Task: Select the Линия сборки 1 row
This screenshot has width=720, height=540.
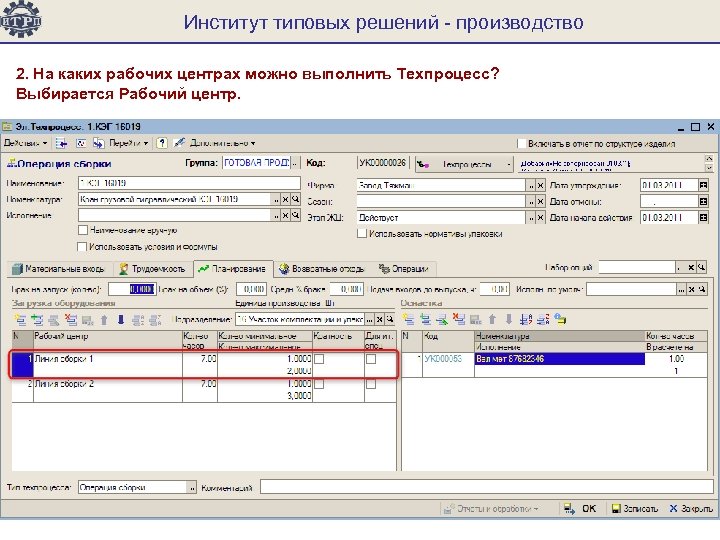Action: point(204,366)
